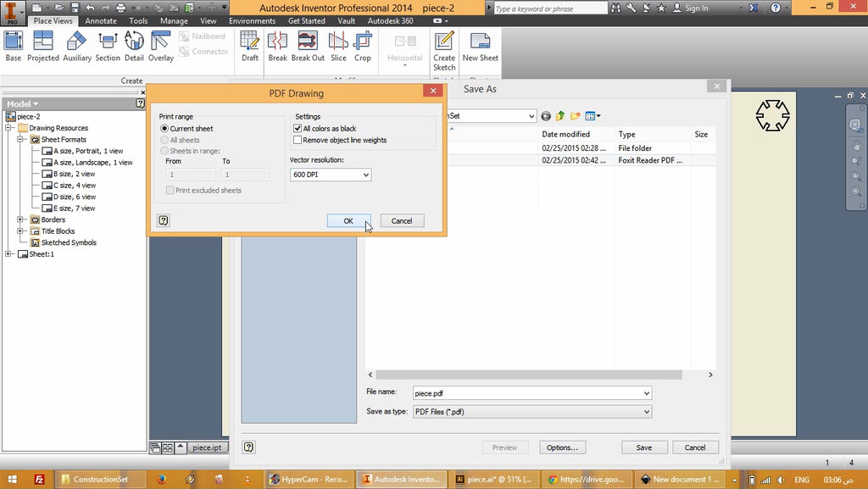The width and height of the screenshot is (868, 489).
Task: Click the New Sheet tool
Action: coord(480,47)
